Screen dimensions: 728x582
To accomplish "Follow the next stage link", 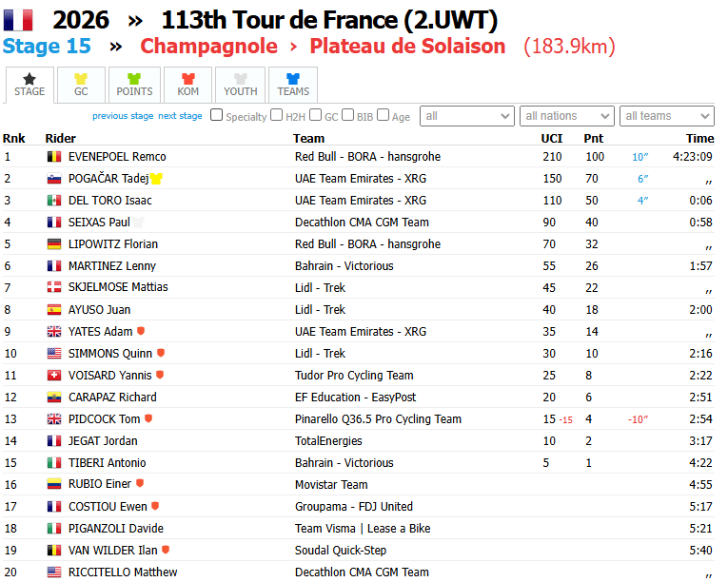I will (x=180, y=116).
